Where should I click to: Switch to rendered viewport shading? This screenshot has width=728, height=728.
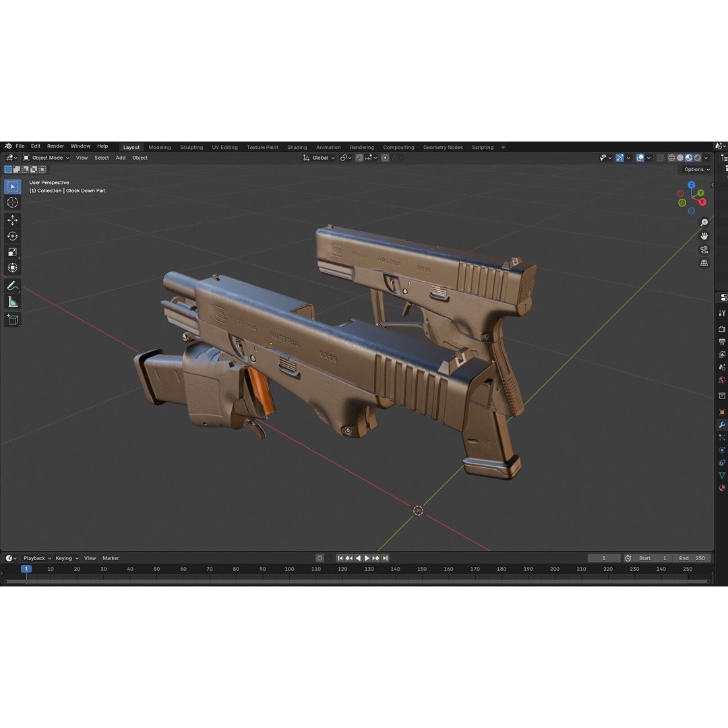pos(698,158)
